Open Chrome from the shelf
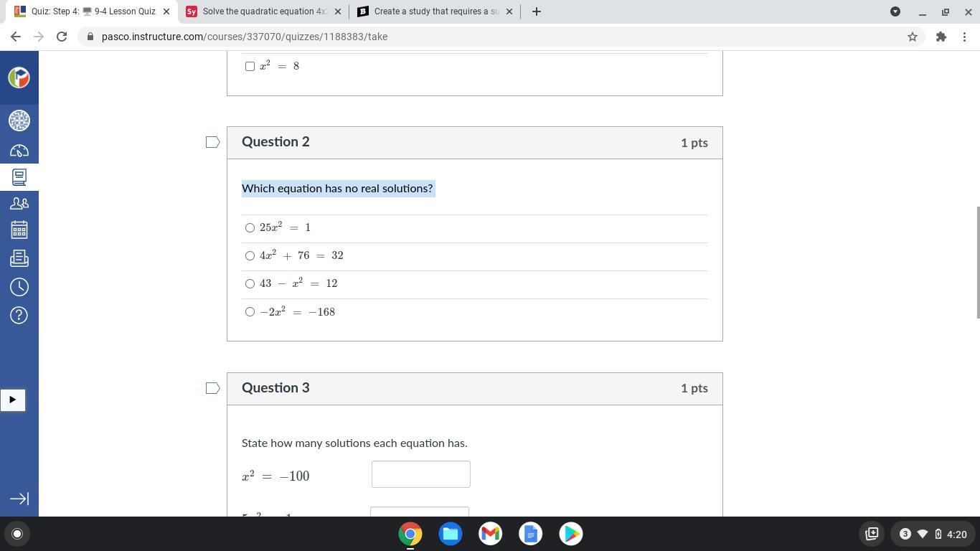The image size is (980, 551). point(410,534)
